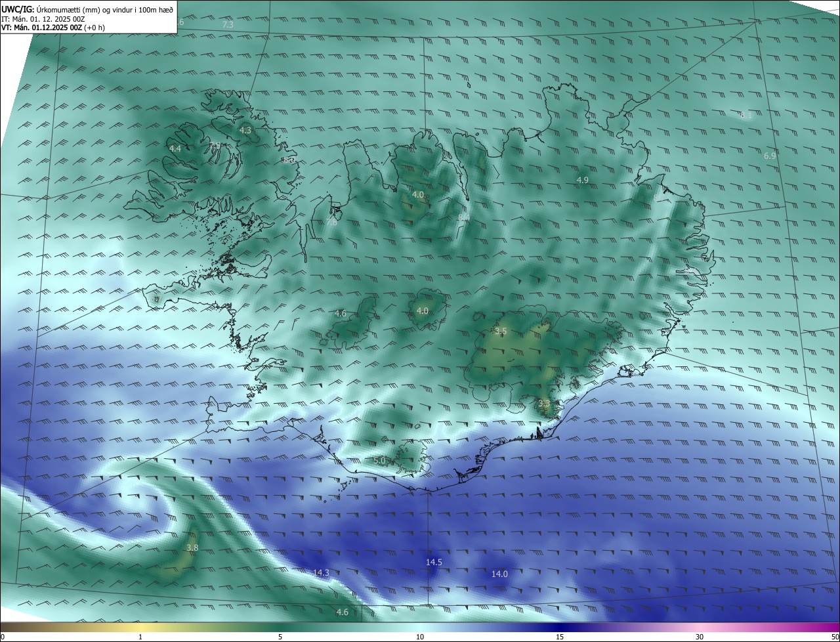Click the 6.9 value off the east coast
Viewport: 840px width, 642px height.
click(x=770, y=156)
